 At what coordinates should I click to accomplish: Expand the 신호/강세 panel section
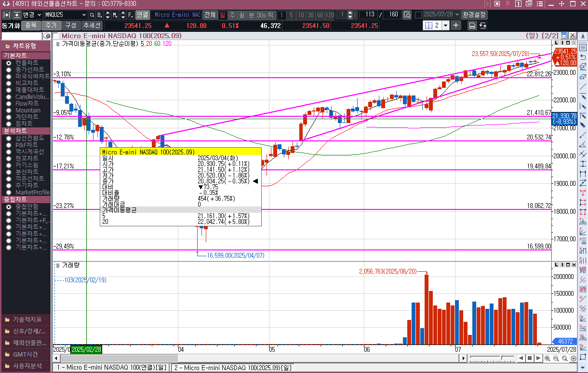(26, 331)
